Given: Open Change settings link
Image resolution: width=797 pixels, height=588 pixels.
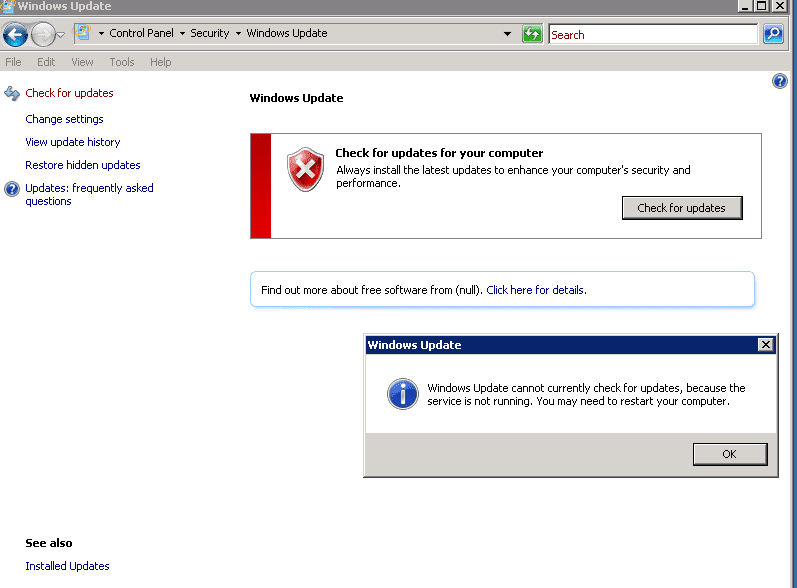Looking at the screenshot, I should [x=64, y=119].
